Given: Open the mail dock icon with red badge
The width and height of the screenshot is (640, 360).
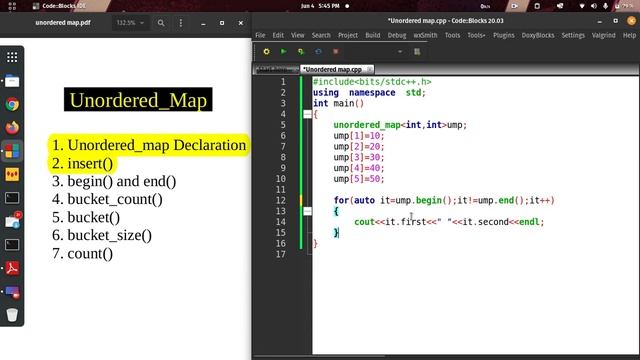Looking at the screenshot, I should point(13,221).
